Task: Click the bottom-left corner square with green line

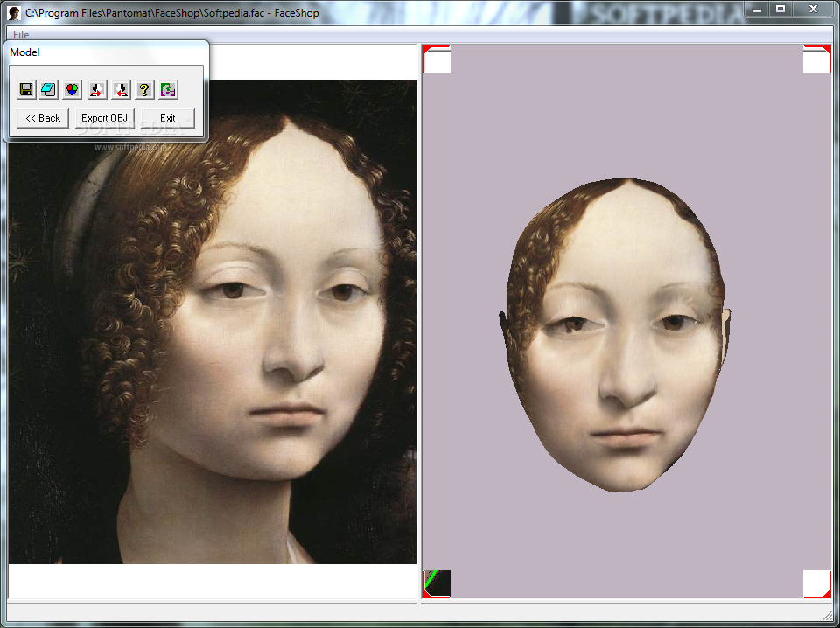Action: tap(437, 583)
